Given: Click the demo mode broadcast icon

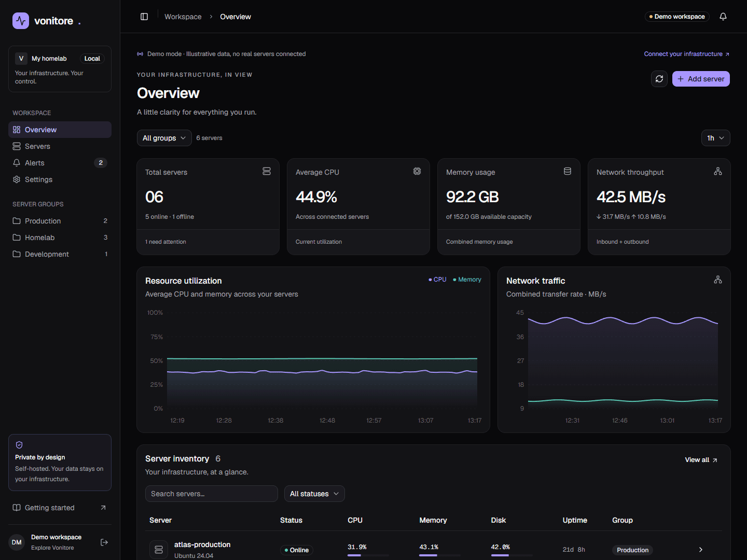Looking at the screenshot, I should (140, 54).
